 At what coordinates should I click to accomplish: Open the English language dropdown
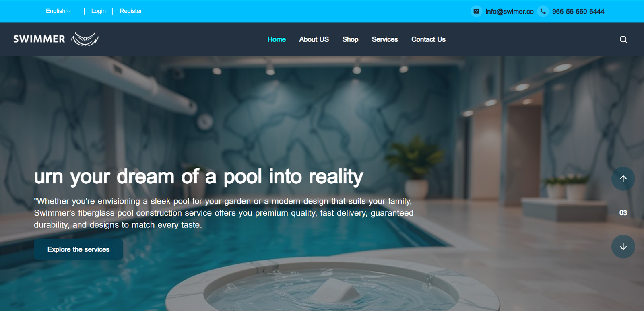(58, 11)
